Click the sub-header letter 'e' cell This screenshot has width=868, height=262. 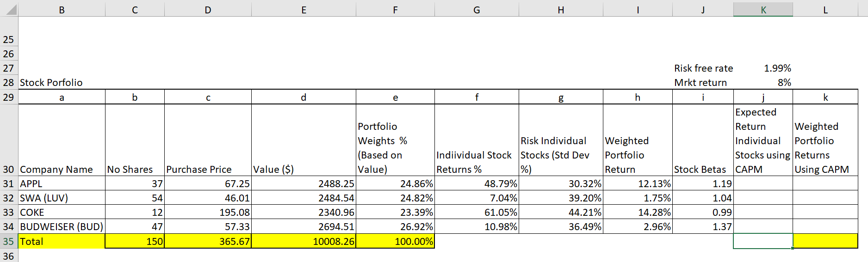point(396,97)
